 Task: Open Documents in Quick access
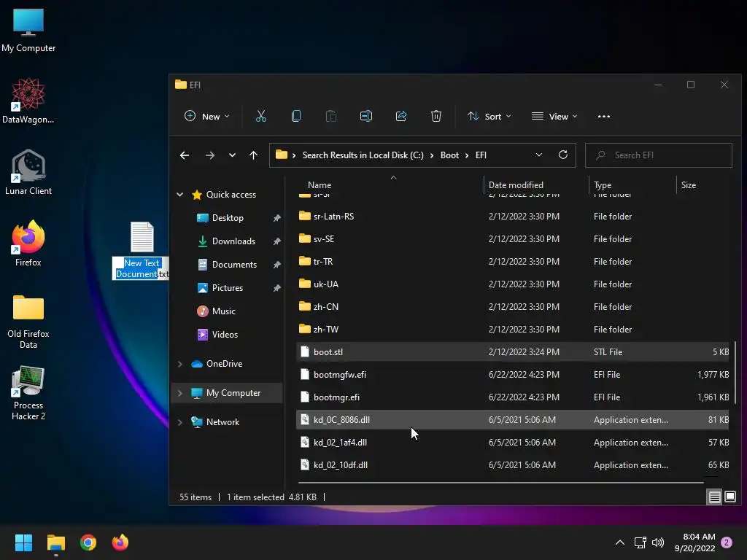(x=234, y=264)
